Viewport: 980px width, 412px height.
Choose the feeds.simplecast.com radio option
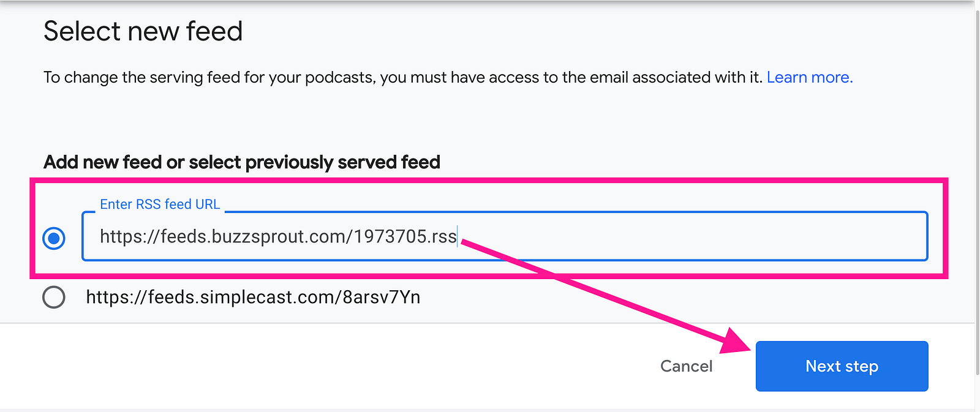(x=54, y=297)
